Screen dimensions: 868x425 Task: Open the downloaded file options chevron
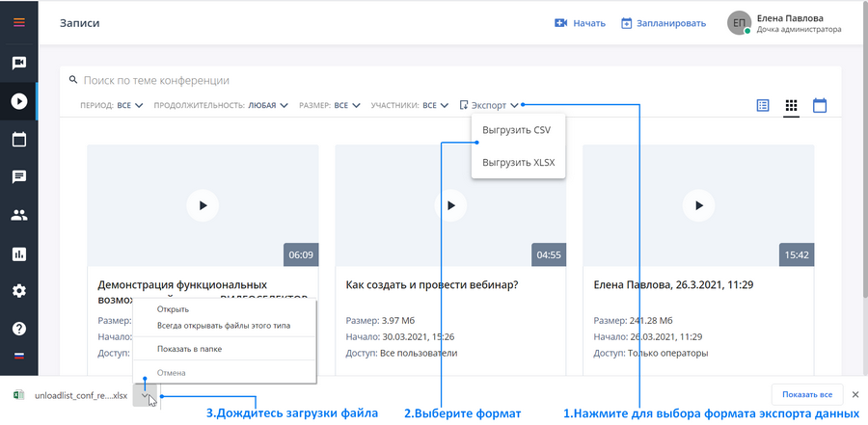[145, 395]
